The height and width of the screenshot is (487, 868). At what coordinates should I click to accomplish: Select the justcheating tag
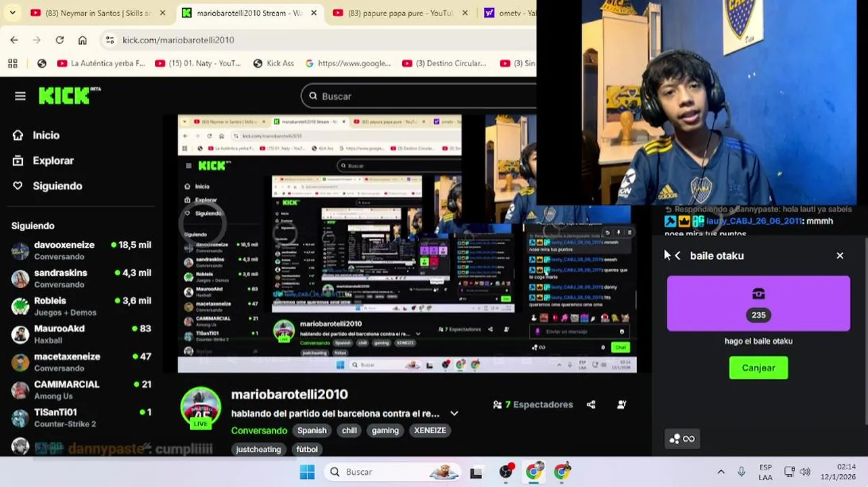[x=258, y=449]
